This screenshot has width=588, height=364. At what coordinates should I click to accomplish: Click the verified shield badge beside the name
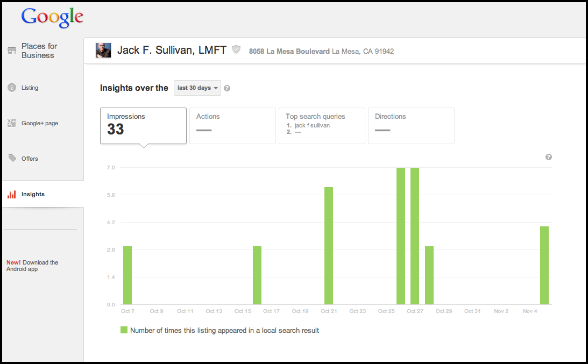pyautogui.click(x=236, y=49)
